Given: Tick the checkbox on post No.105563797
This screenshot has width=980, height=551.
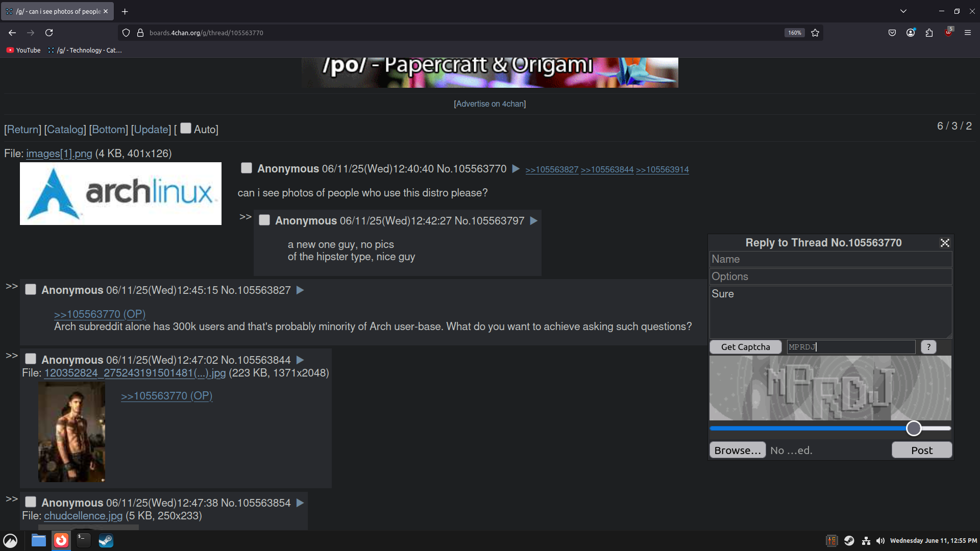Looking at the screenshot, I should click(x=264, y=220).
